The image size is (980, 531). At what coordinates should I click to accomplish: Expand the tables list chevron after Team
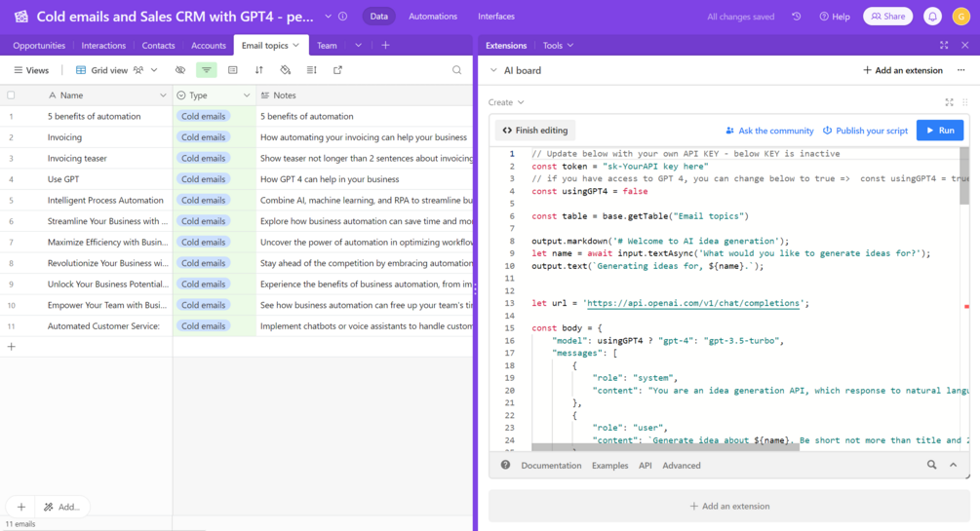pyautogui.click(x=358, y=45)
